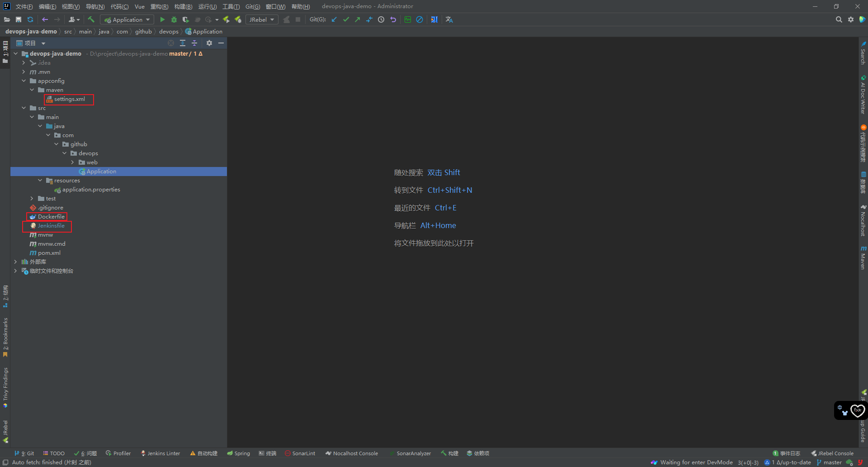Open the TODO tool window tab
This screenshot has height=467, width=868.
pyautogui.click(x=54, y=453)
